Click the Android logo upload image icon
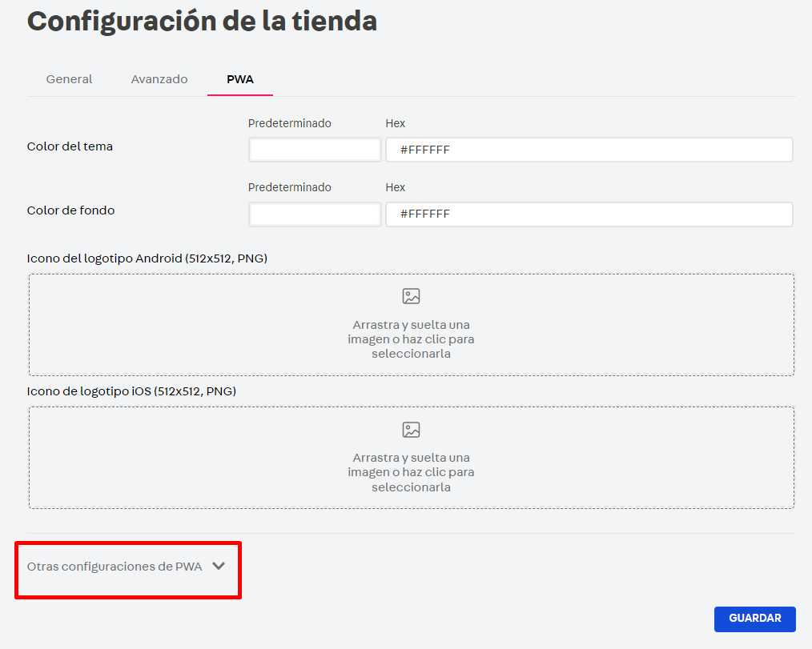Image resolution: width=812 pixels, height=649 pixels. tap(411, 295)
